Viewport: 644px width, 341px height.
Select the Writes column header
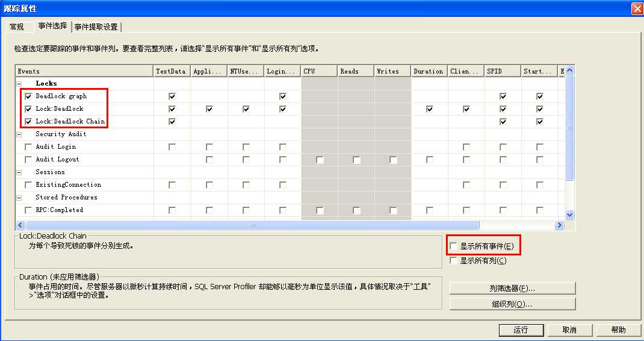(x=392, y=71)
